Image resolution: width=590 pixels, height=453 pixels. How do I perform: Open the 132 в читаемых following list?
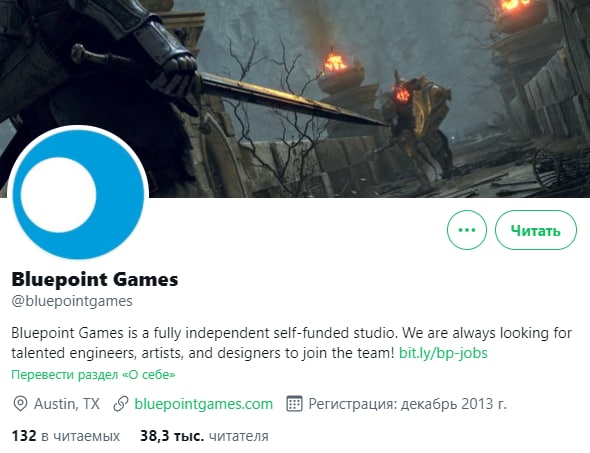66,436
